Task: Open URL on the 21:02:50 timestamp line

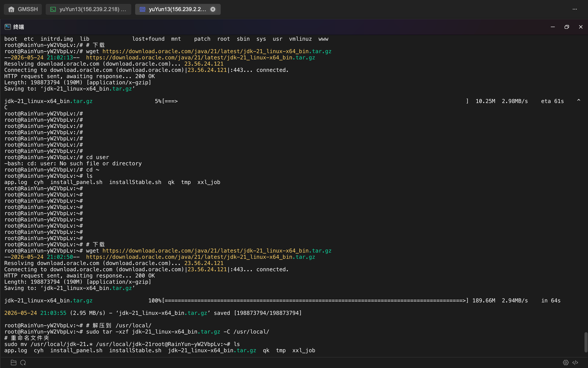Action: coord(200,257)
